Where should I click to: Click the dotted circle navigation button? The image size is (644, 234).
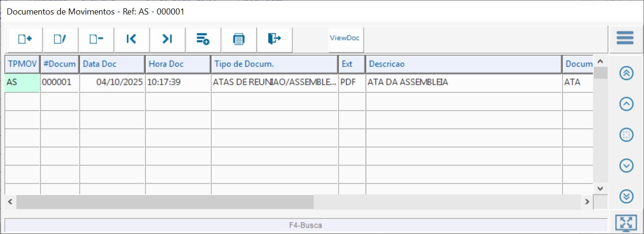click(x=626, y=135)
